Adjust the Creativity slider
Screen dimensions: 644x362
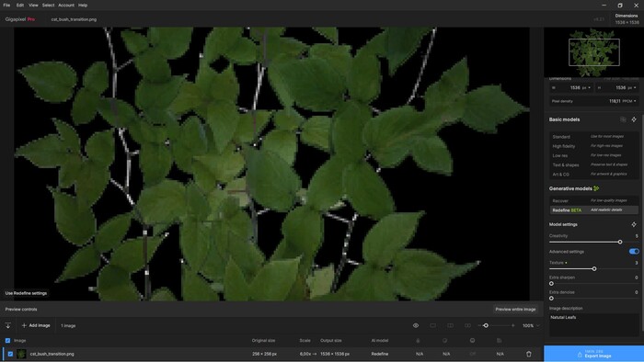620,242
